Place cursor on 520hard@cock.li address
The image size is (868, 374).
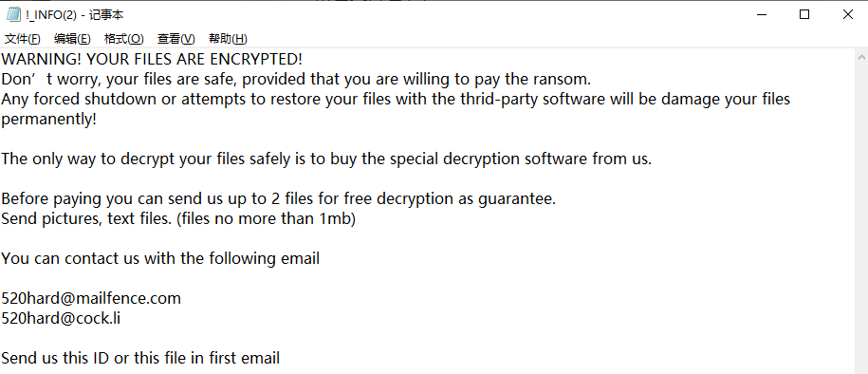click(x=61, y=318)
